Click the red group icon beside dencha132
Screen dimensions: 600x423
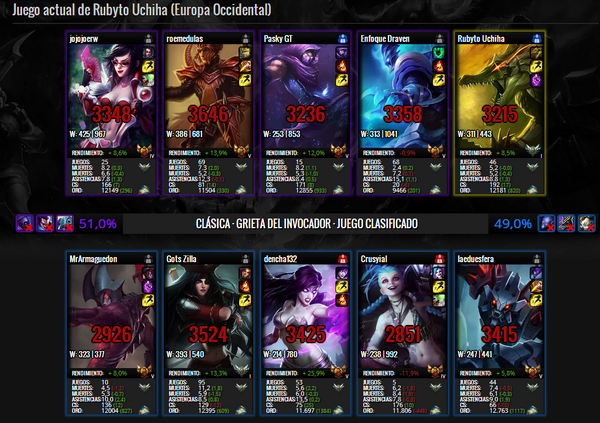pyautogui.click(x=342, y=259)
